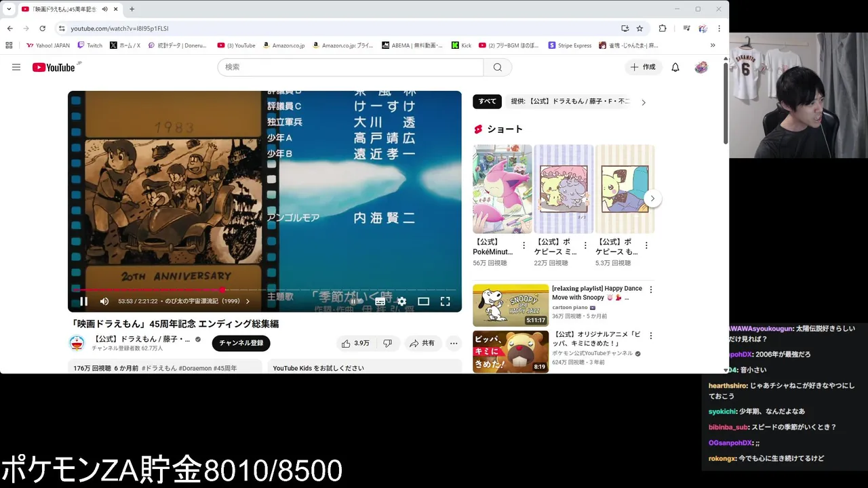Open ホーム / X bookmark
Screen dimensions: 868x488
[124, 45]
